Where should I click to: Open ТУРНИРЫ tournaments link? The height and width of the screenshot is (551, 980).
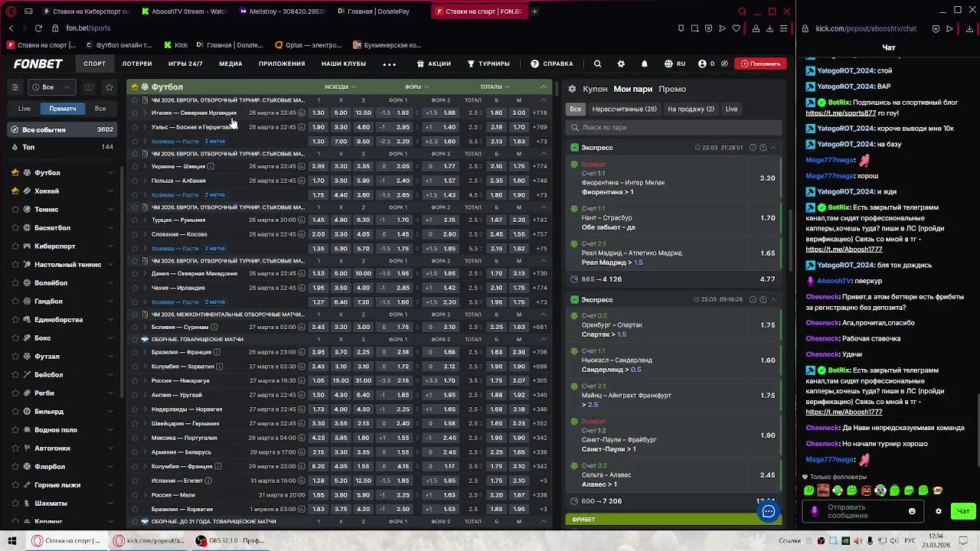[x=488, y=64]
